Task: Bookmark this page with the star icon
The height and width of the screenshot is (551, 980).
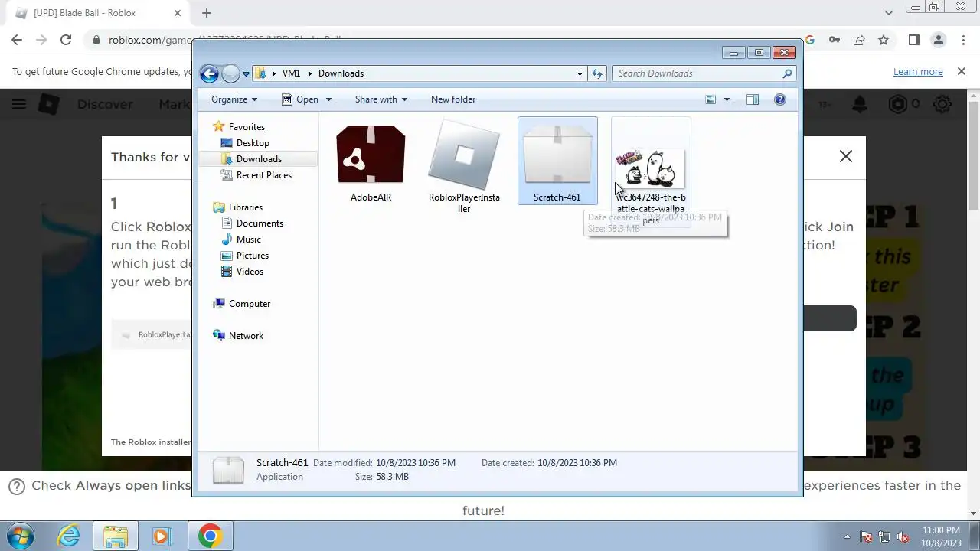Action: click(x=884, y=40)
